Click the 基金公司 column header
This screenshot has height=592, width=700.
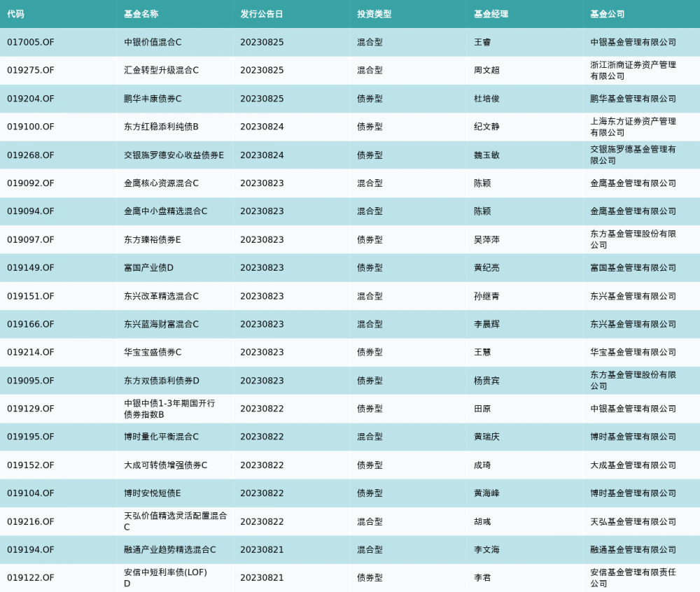point(608,14)
